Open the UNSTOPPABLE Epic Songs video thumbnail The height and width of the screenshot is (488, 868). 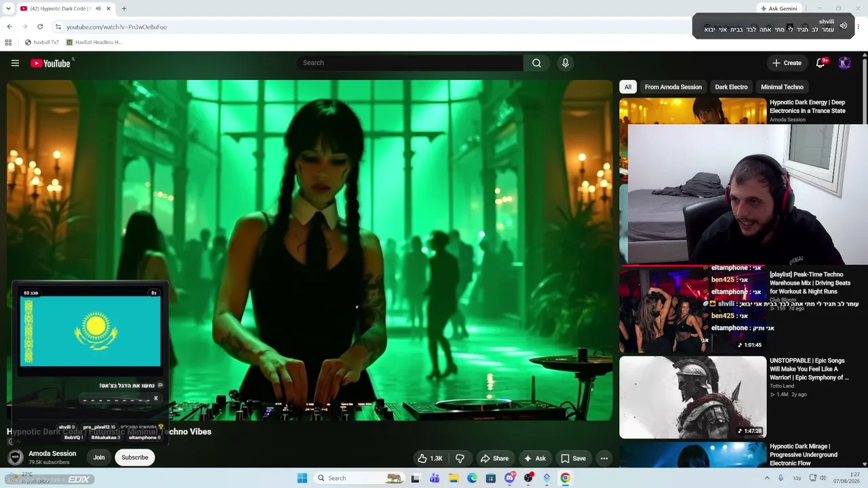click(692, 397)
